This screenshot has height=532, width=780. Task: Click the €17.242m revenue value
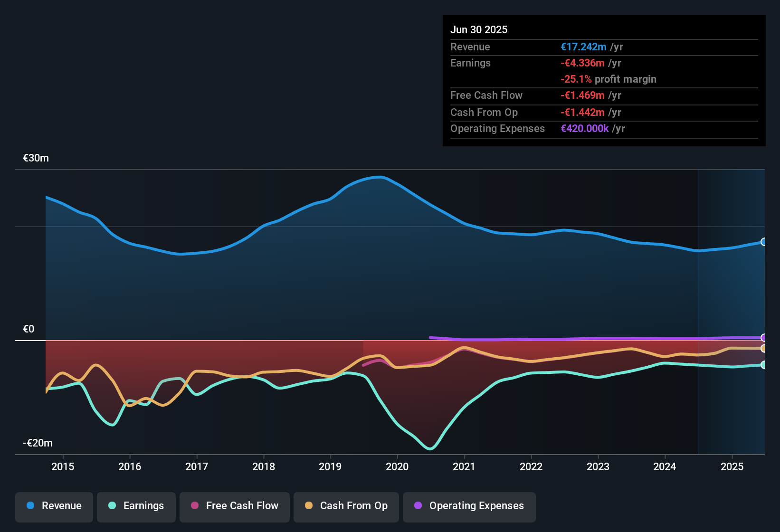pyautogui.click(x=583, y=47)
